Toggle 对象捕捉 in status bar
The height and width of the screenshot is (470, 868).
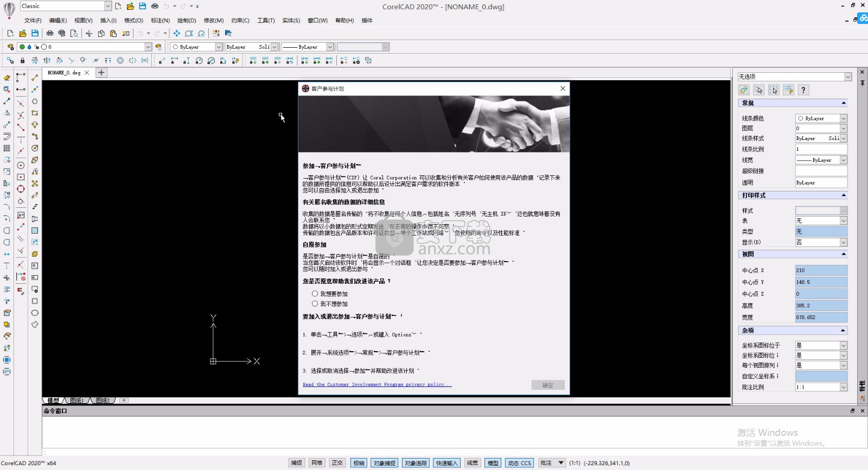tap(385, 463)
